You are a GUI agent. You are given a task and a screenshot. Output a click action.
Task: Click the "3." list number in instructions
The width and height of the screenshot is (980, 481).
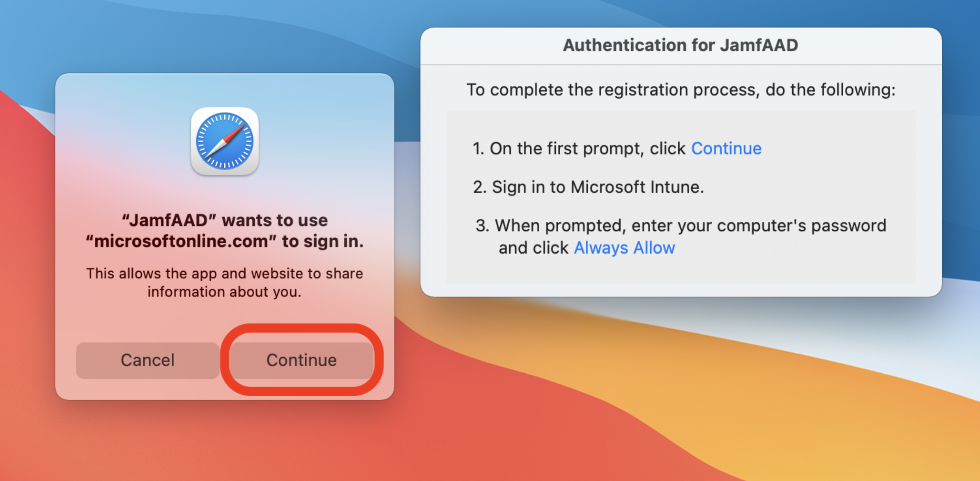pyautogui.click(x=483, y=226)
